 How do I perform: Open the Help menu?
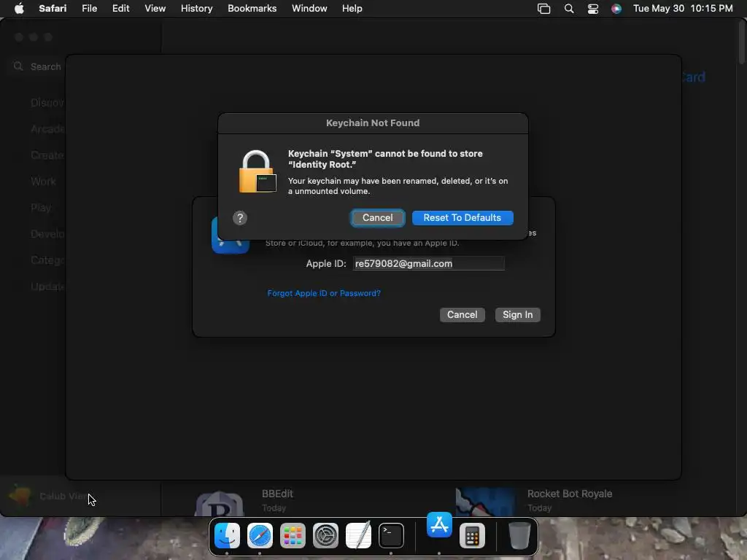coord(352,9)
